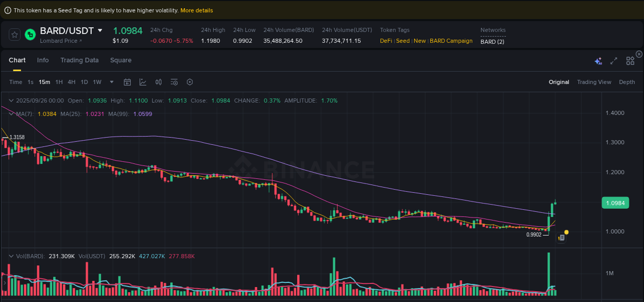Select the line chart type icon
The height and width of the screenshot is (302, 644).
[143, 82]
